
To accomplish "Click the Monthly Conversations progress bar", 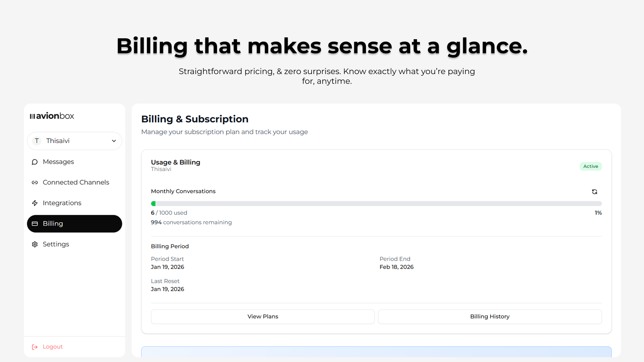I will pos(376,203).
